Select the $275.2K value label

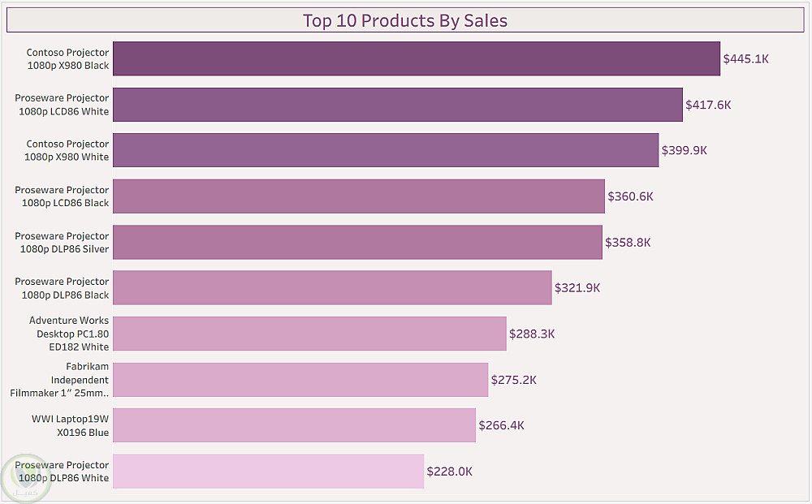click(x=513, y=380)
